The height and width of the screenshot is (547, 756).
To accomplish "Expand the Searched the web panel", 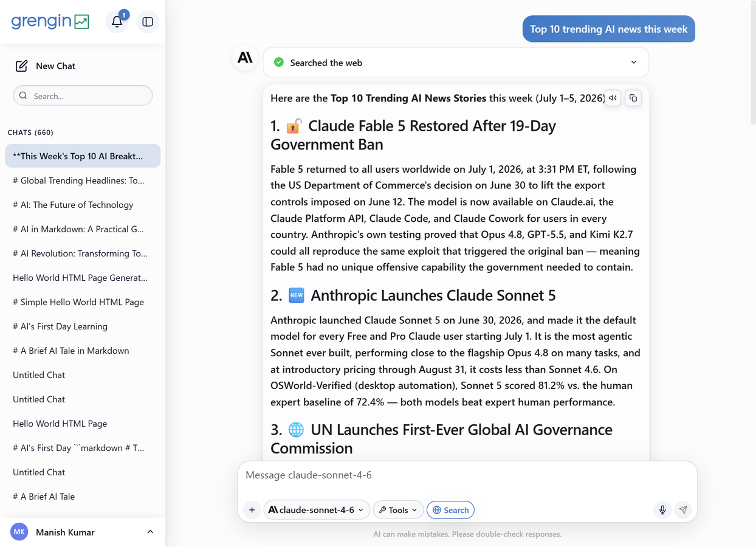I will click(x=456, y=63).
